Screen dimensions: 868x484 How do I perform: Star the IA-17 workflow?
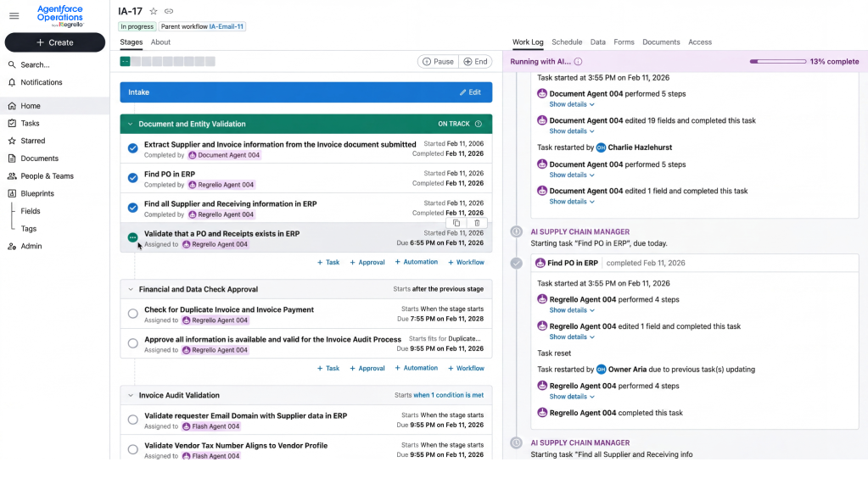click(154, 11)
